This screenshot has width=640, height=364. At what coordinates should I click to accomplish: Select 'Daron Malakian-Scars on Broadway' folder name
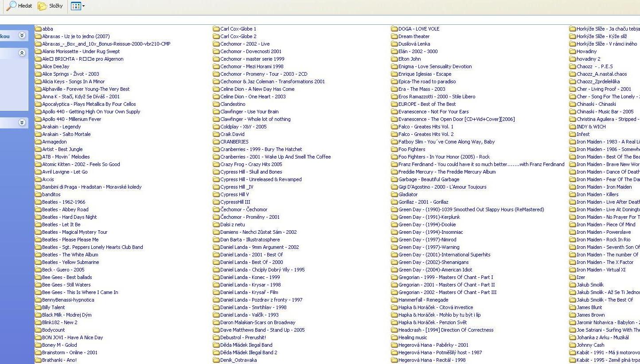click(x=258, y=322)
